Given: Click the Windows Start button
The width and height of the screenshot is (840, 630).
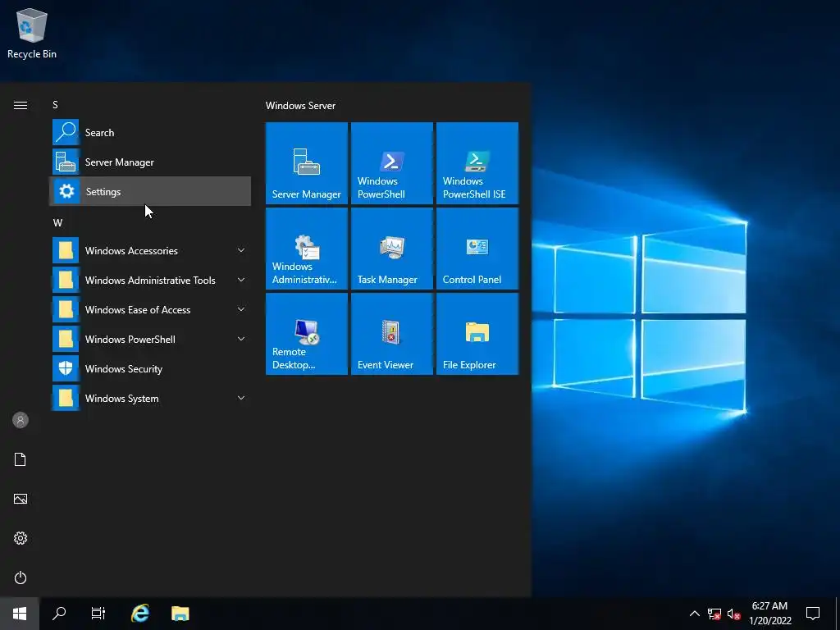Looking at the screenshot, I should coord(20,614).
